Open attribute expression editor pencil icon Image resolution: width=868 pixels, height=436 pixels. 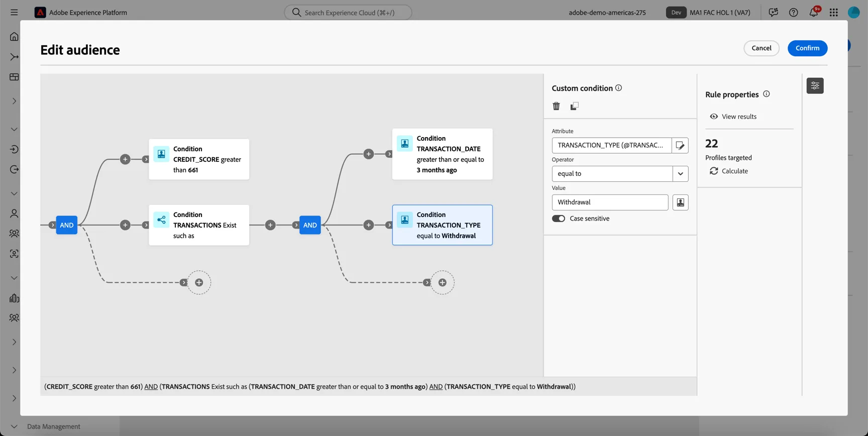680,146
